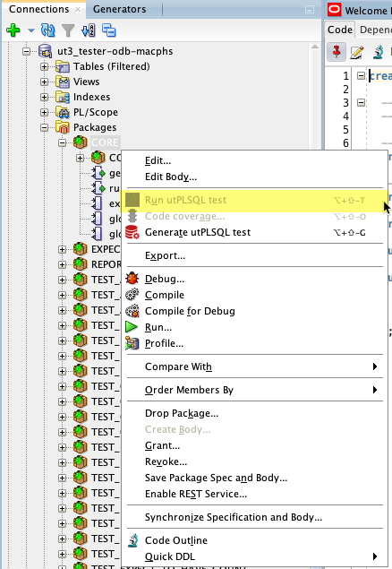The height and width of the screenshot is (569, 392).
Task: Minimize the Connections panel
Action: (310, 10)
